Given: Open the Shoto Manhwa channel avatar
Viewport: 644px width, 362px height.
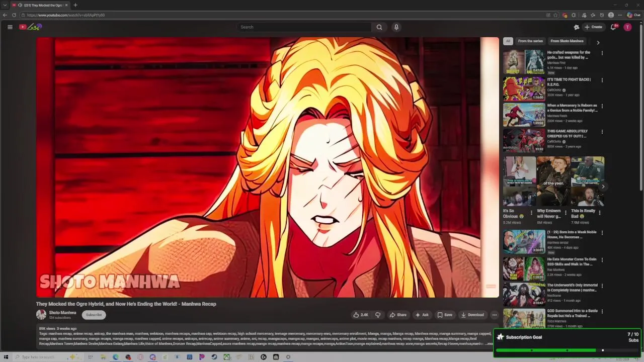Looking at the screenshot, I should pyautogui.click(x=41, y=315).
